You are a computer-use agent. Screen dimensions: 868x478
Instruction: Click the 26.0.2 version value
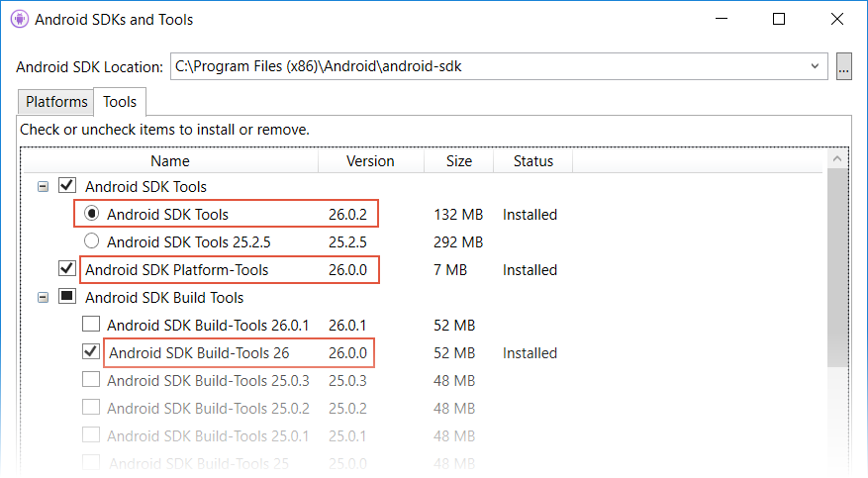[x=347, y=215]
